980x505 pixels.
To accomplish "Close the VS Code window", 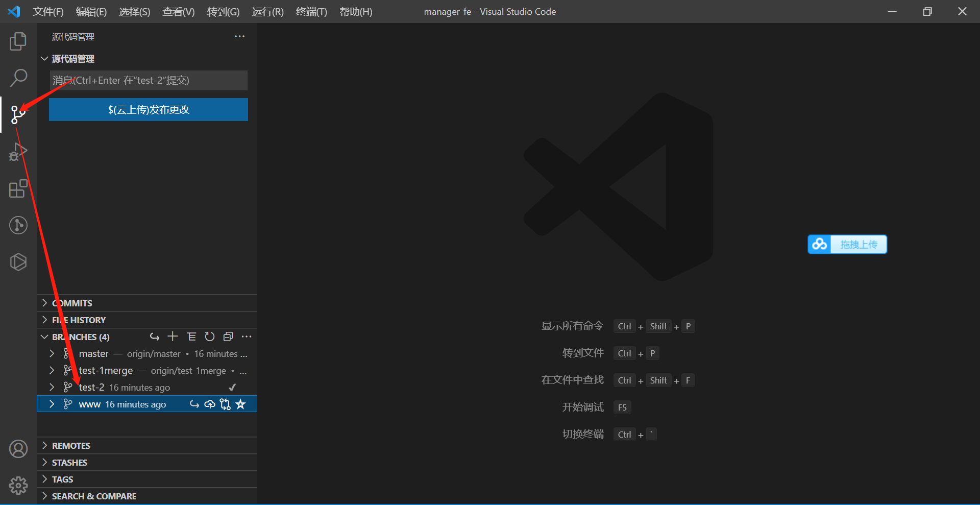I will pos(962,11).
